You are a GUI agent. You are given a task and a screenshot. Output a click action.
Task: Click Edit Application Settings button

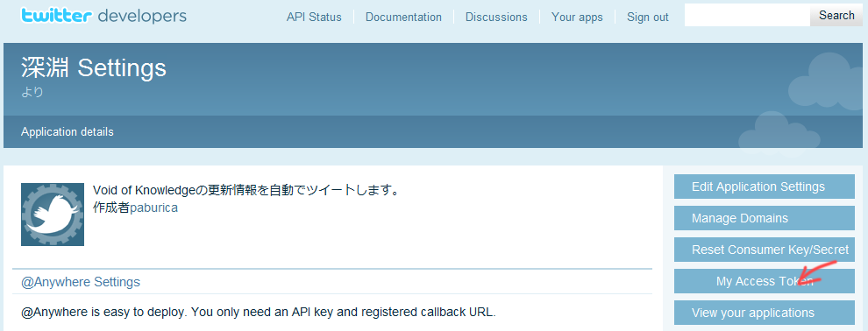click(764, 187)
